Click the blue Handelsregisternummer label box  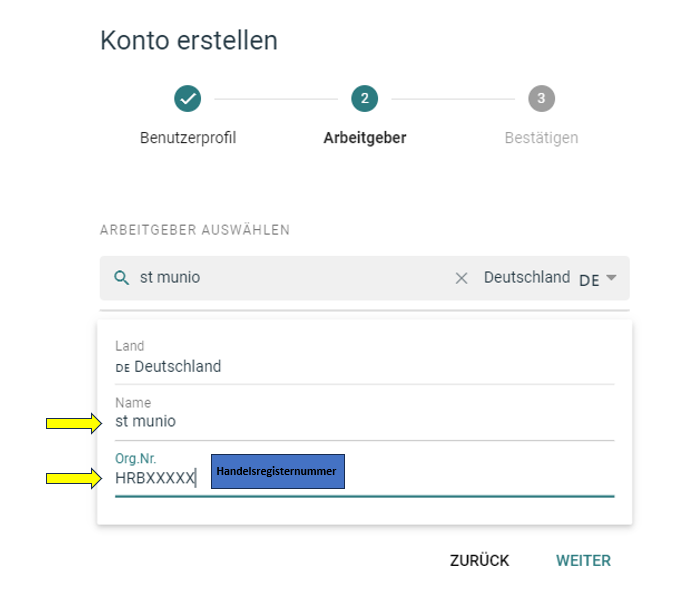[278, 471]
